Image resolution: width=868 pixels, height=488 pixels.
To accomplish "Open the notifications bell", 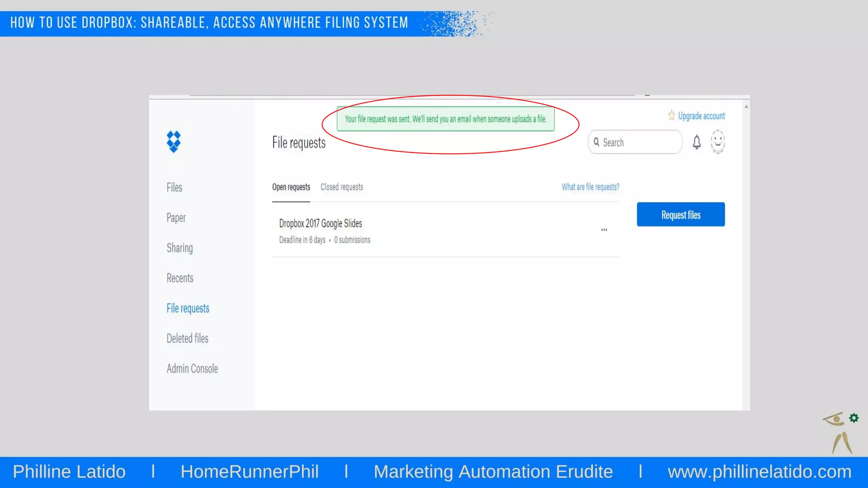I will tap(696, 142).
